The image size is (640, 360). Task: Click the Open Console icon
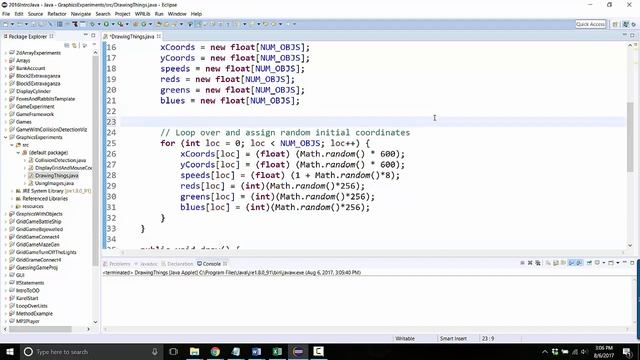[x=611, y=263]
